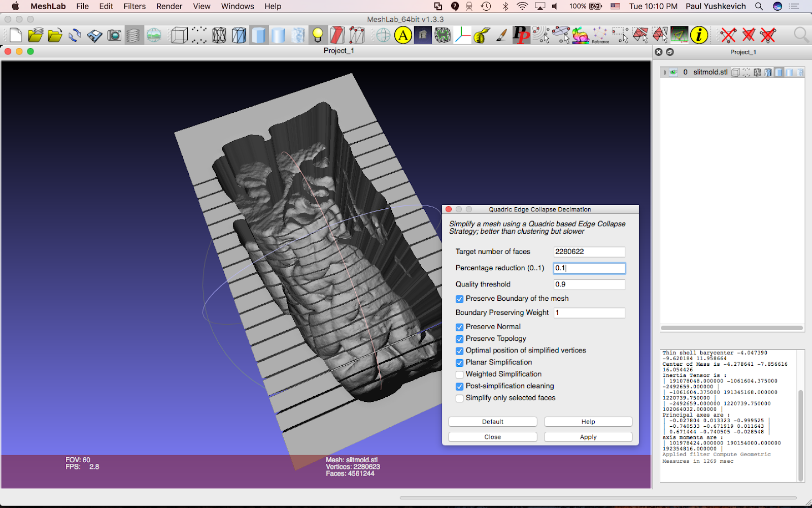Toggle the light bulb lighting icon

pos(318,35)
